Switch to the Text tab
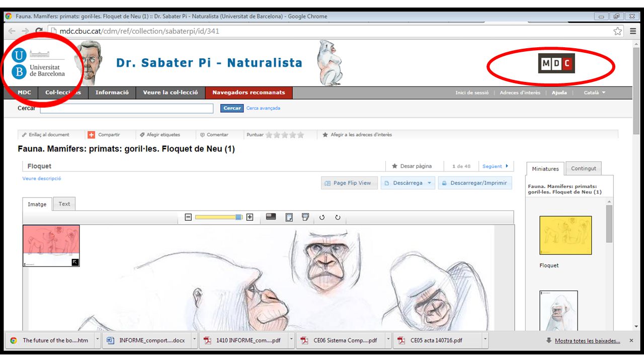Image resolution: width=644 pixels, height=362 pixels. tap(64, 204)
